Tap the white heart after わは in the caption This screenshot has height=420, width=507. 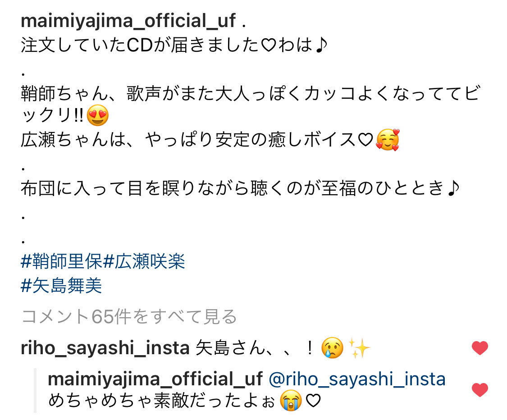[269, 45]
